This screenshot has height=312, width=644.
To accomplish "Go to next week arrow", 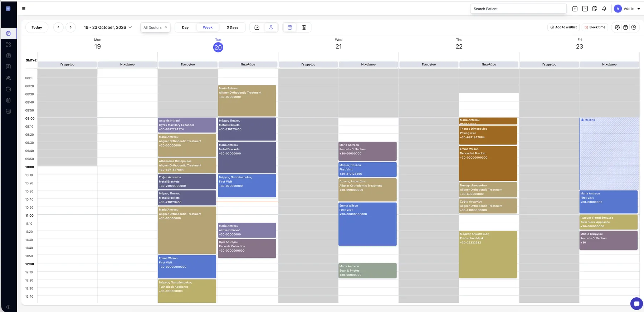I will (70, 27).
